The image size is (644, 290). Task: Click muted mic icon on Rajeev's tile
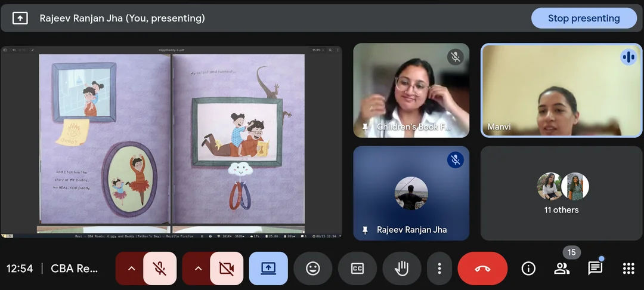point(456,160)
